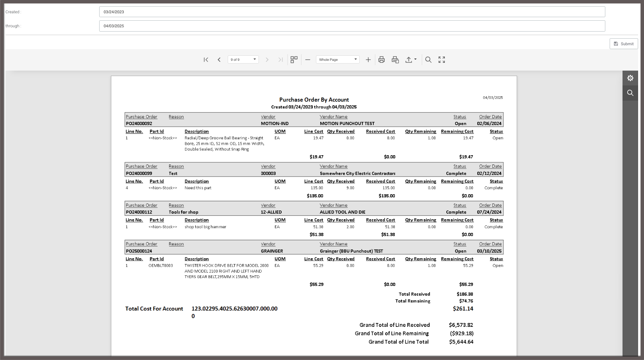Click the Total Remaining amount $74.76
This screenshot has width=644, height=360.
[466, 301]
